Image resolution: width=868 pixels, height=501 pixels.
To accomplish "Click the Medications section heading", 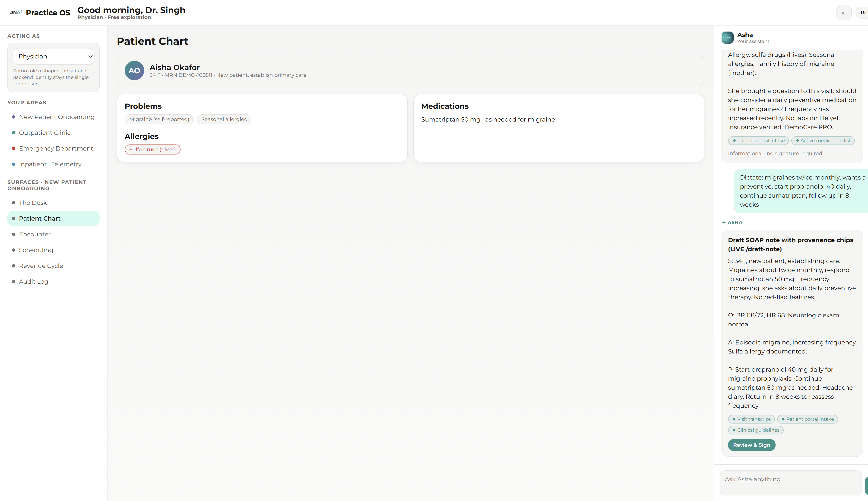I will [445, 106].
